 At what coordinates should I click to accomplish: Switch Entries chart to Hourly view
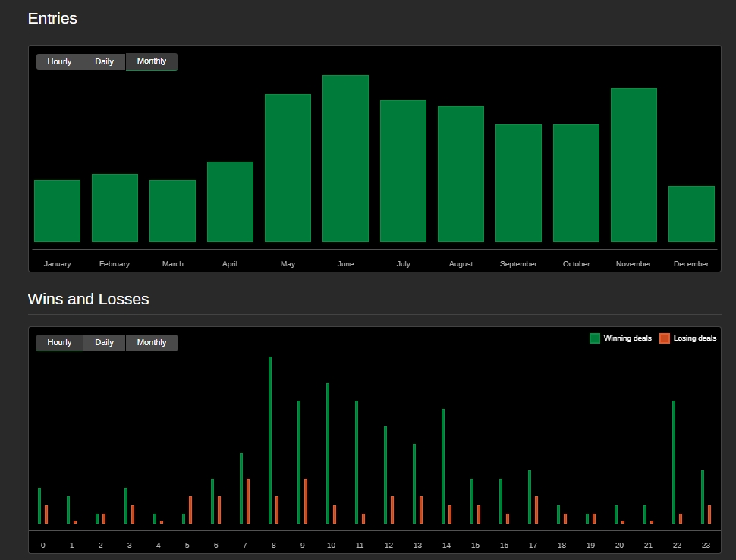pyautogui.click(x=59, y=61)
